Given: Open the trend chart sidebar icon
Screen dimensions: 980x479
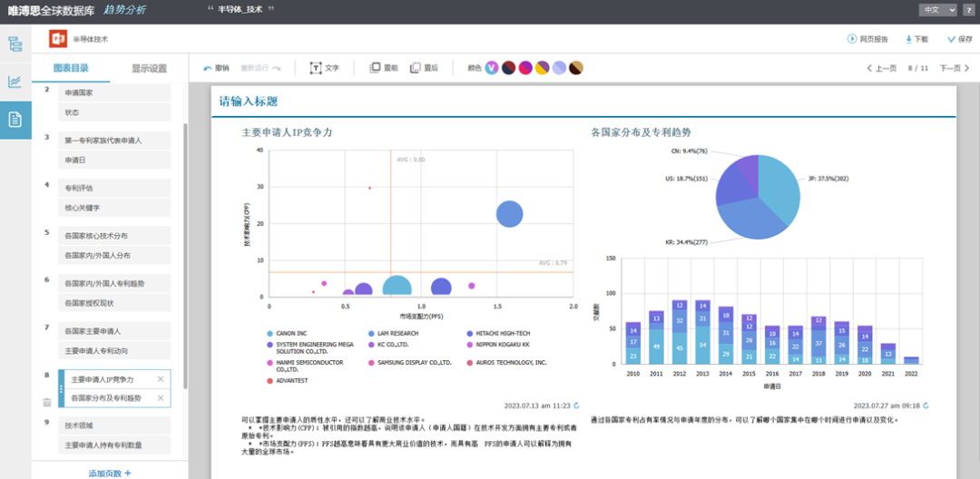Looking at the screenshot, I should [15, 81].
